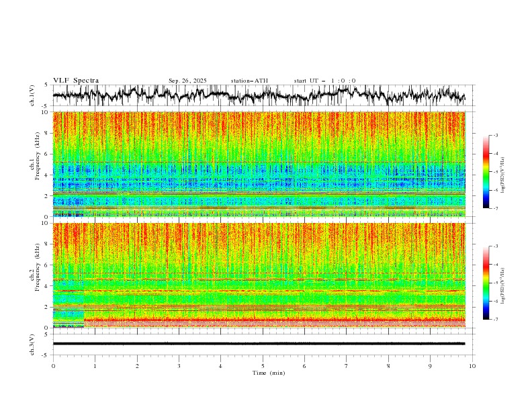Viewport: 532px width, 411px height.
Task: Click the "5" tick on the time axis
Action: (x=263, y=366)
